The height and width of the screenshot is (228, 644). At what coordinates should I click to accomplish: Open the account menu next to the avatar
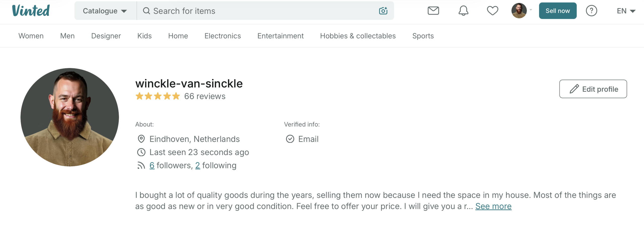(522, 11)
